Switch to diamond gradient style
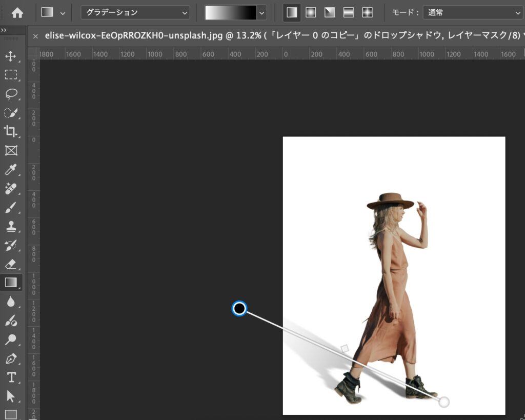Viewport: 525px width, 420px height. point(367,13)
